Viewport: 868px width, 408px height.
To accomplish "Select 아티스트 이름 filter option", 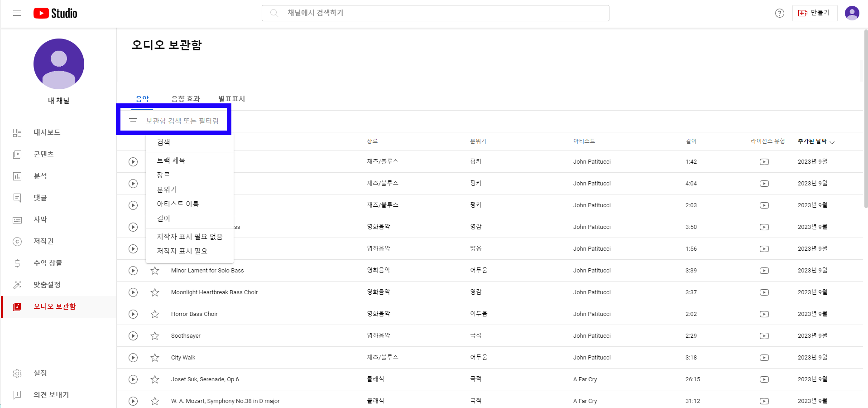I will pyautogui.click(x=190, y=204).
